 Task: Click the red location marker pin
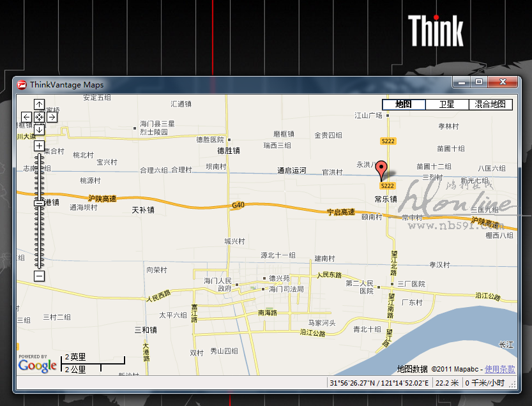click(x=382, y=170)
